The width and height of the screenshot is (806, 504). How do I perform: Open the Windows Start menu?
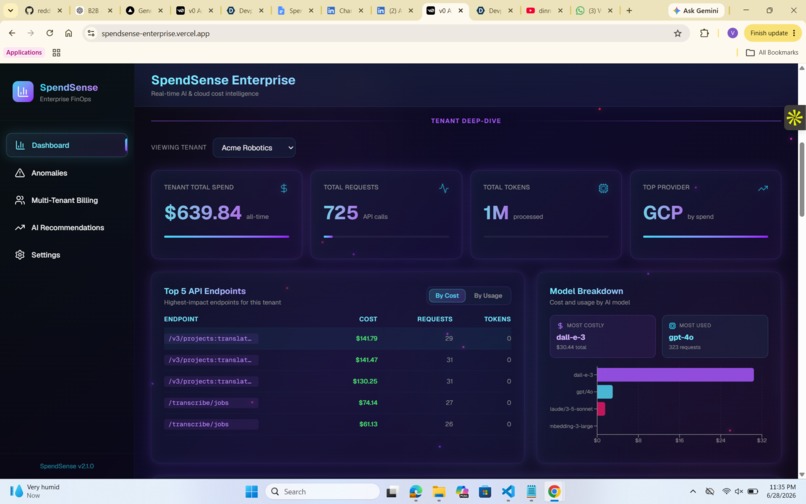[251, 492]
